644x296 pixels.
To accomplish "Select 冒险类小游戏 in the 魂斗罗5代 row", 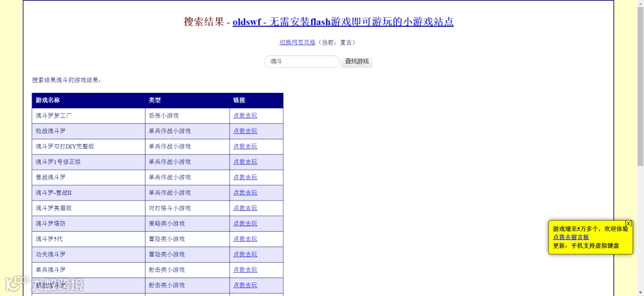I will coord(187,239).
